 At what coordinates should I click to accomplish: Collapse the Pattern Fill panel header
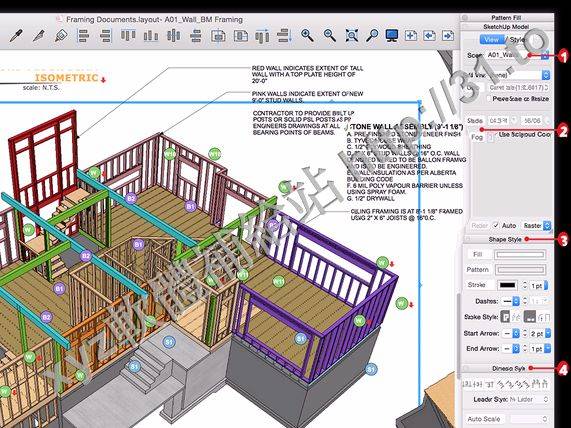507,18
